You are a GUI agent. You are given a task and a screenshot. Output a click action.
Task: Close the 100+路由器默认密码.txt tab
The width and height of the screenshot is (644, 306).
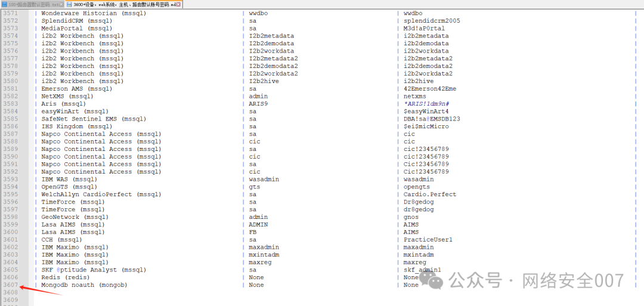point(62,5)
